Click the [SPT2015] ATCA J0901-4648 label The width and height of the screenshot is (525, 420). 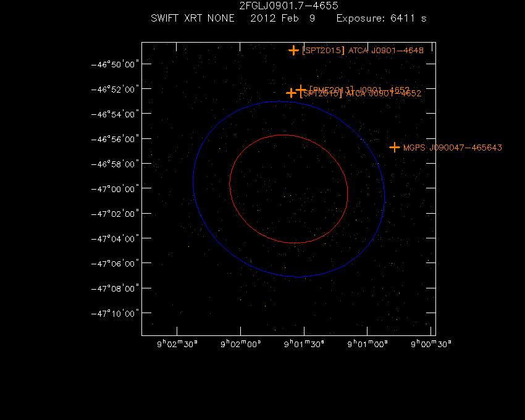tap(363, 51)
